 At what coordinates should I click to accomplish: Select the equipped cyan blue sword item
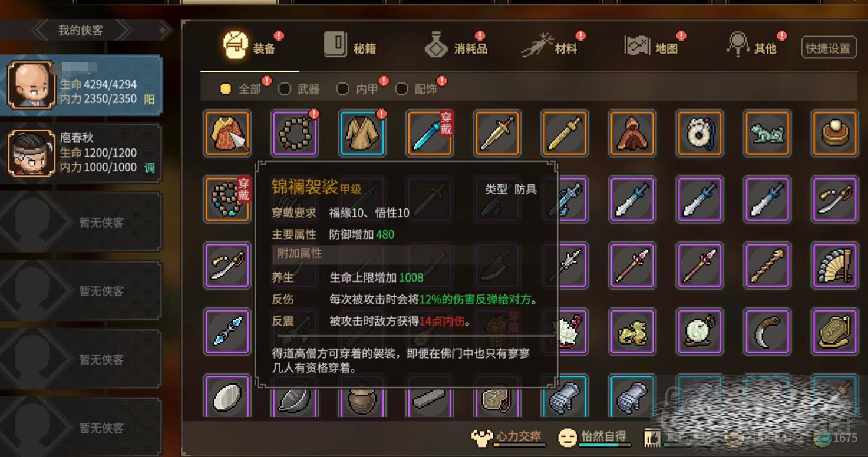[430, 133]
